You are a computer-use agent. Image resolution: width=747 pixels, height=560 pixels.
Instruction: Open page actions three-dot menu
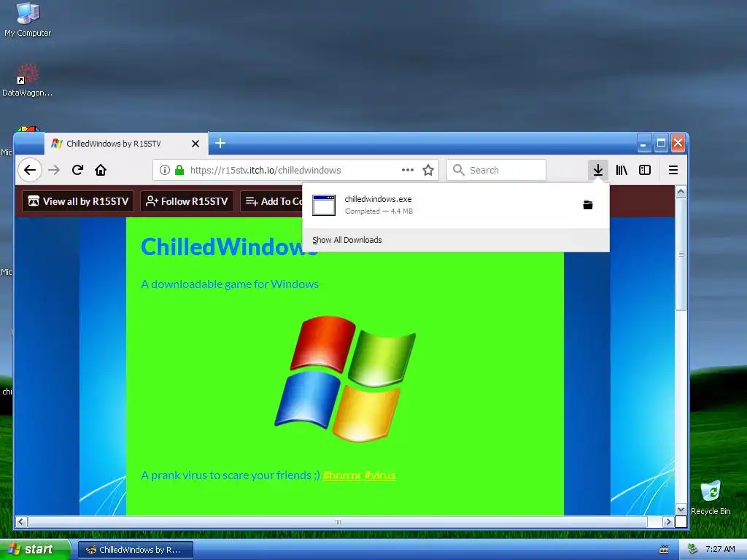(408, 170)
